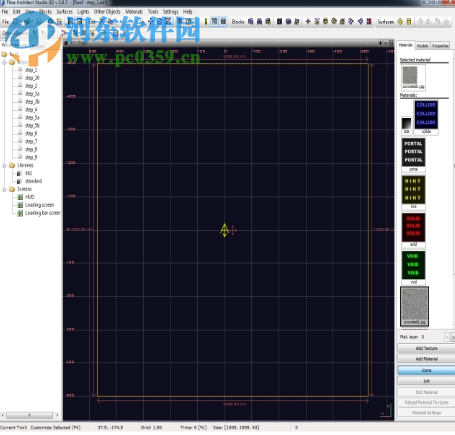Click the Size: [1000, 1000, 40] status text
This screenshot has width=455, height=435.
pos(236,427)
